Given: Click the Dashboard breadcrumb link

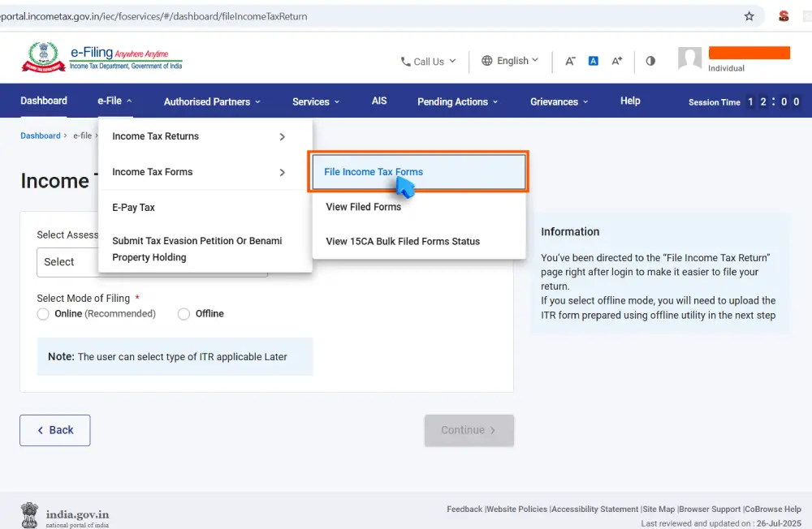Looking at the screenshot, I should tap(41, 136).
